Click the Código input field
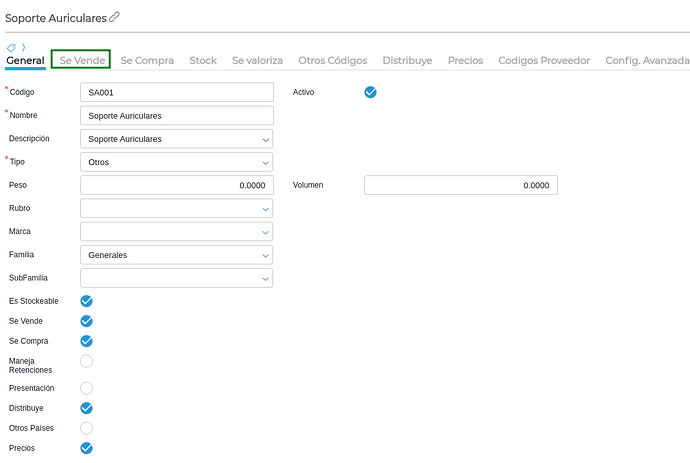Viewport: 690px width, 463px height. [176, 92]
